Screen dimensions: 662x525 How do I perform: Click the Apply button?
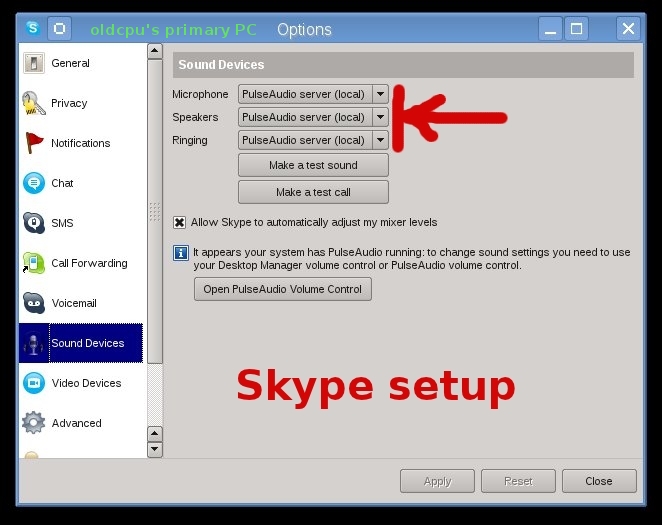437,481
